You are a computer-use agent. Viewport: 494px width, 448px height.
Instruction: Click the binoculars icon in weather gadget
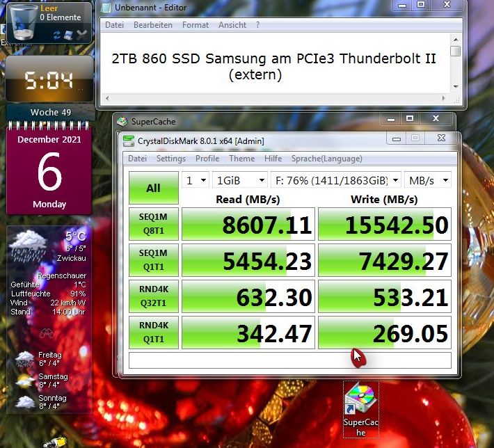click(47, 333)
